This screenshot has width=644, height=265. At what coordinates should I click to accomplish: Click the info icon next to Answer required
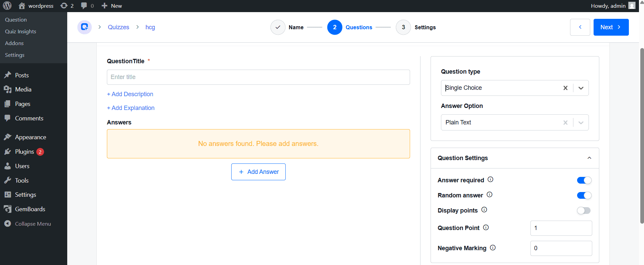490,180
